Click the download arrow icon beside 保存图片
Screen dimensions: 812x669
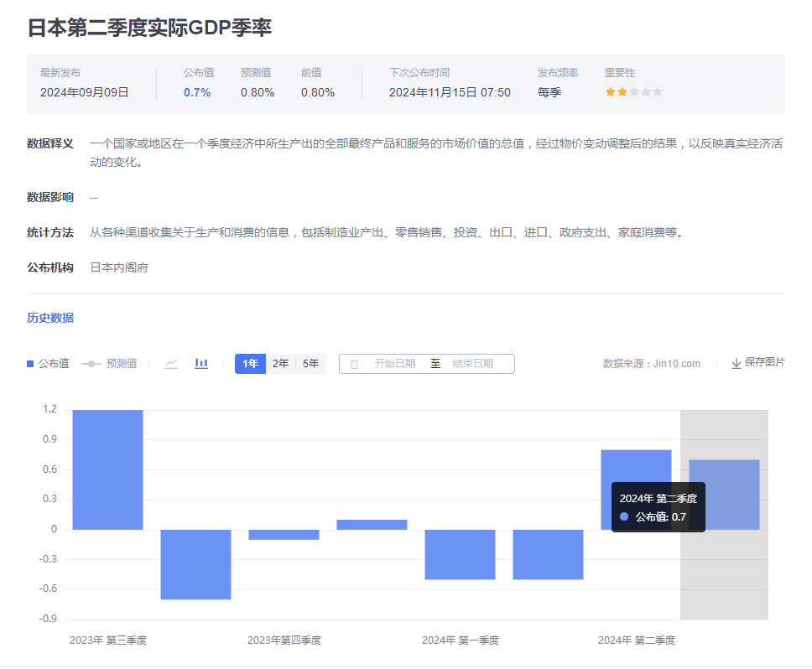(x=736, y=363)
